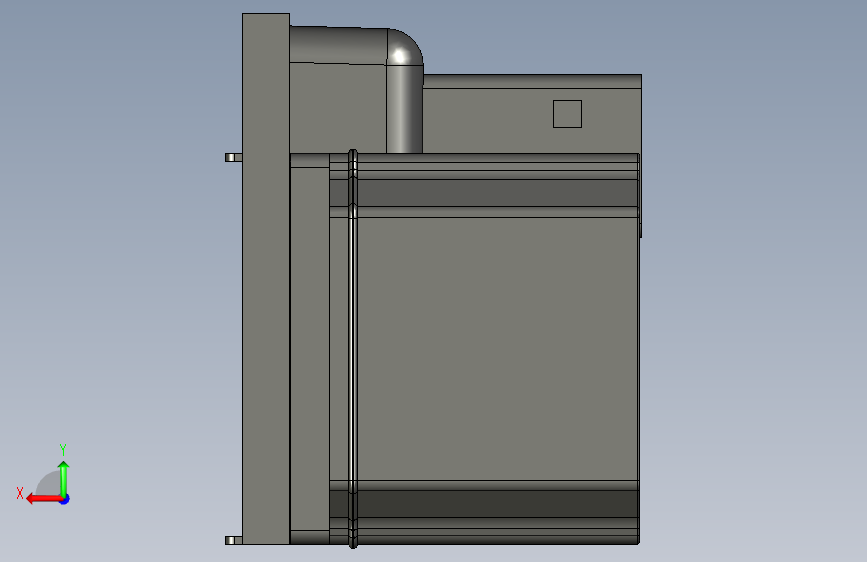This screenshot has height=562, width=867.
Task: Select the tall vertical mounting plate face
Action: (266, 279)
